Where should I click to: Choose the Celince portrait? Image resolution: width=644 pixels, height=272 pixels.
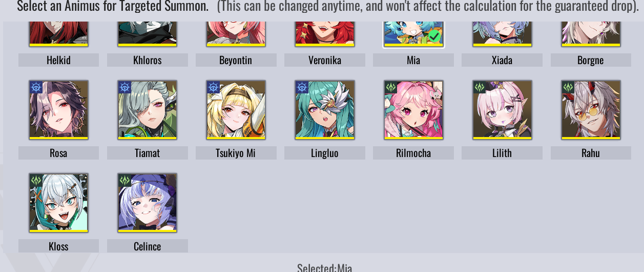148,203
